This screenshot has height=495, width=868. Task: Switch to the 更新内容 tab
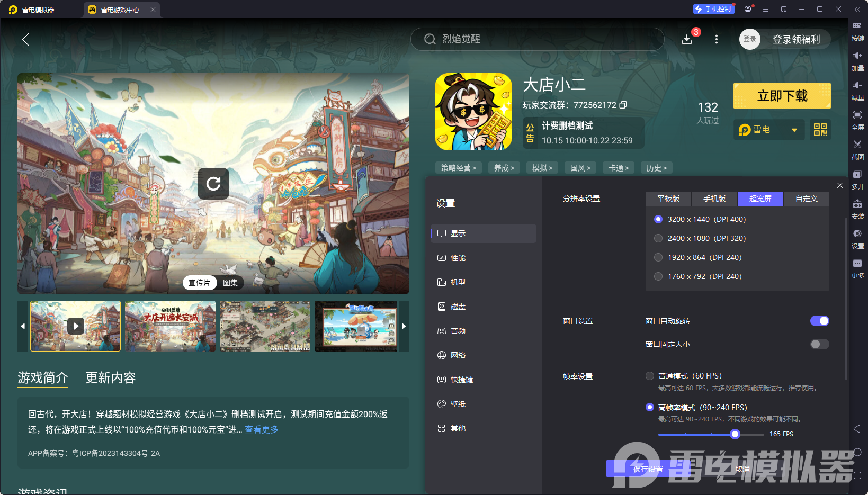pyautogui.click(x=111, y=377)
